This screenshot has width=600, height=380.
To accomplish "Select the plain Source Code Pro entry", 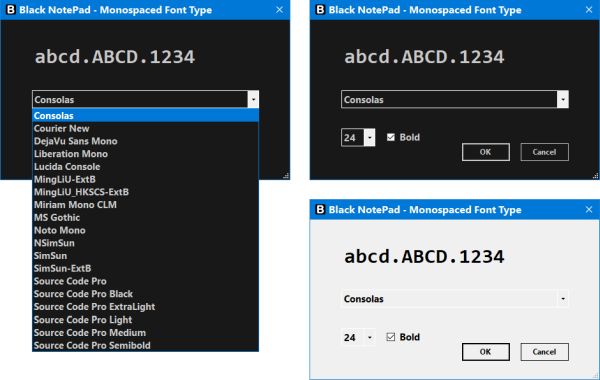I will click(145, 281).
